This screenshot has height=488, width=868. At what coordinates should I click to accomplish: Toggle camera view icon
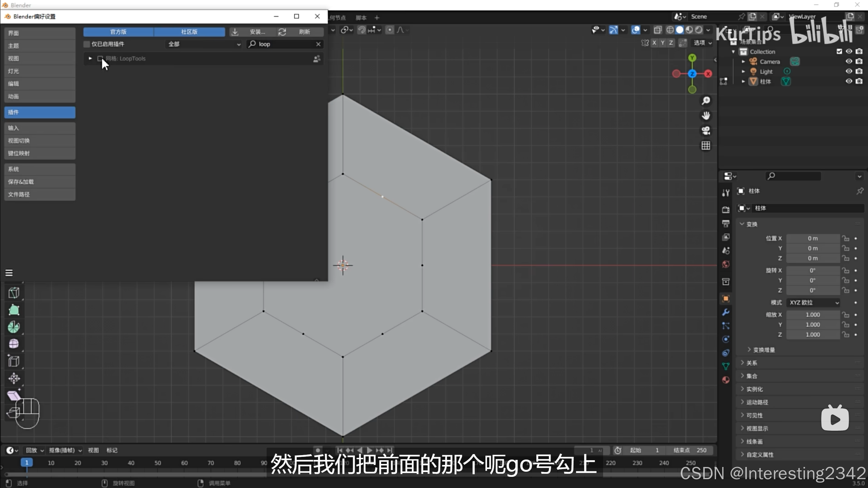pos(706,130)
